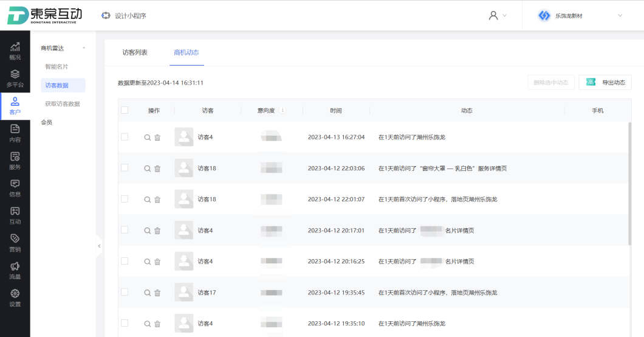644x337 pixels.
Task: Switch to the 商机动态 tab
Action: click(x=187, y=52)
